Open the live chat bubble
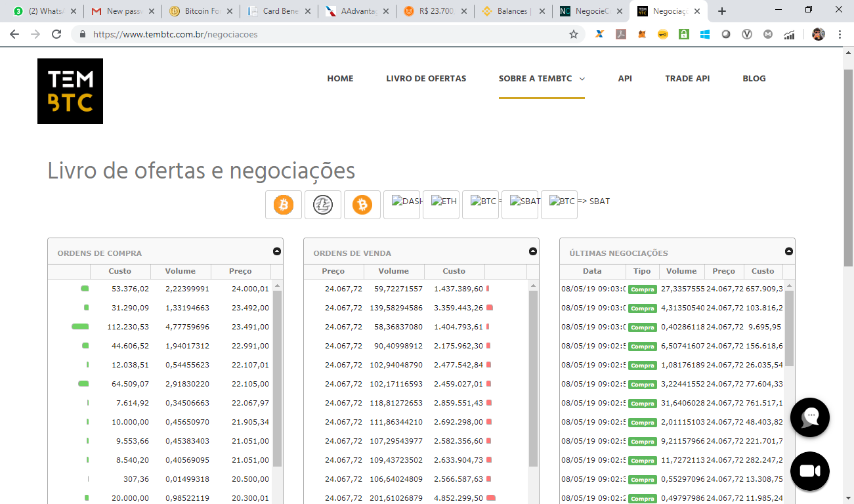Screen dimensions: 854x504 [810, 417]
